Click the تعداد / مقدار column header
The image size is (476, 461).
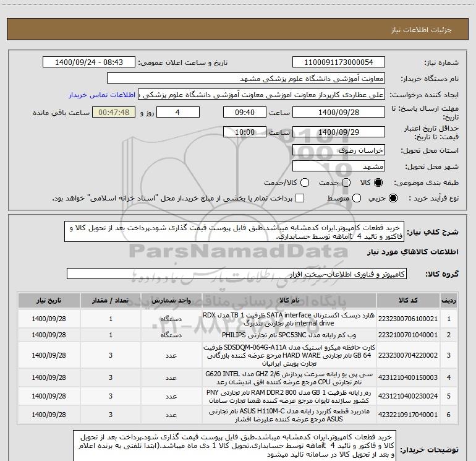pyautogui.click(x=111, y=301)
